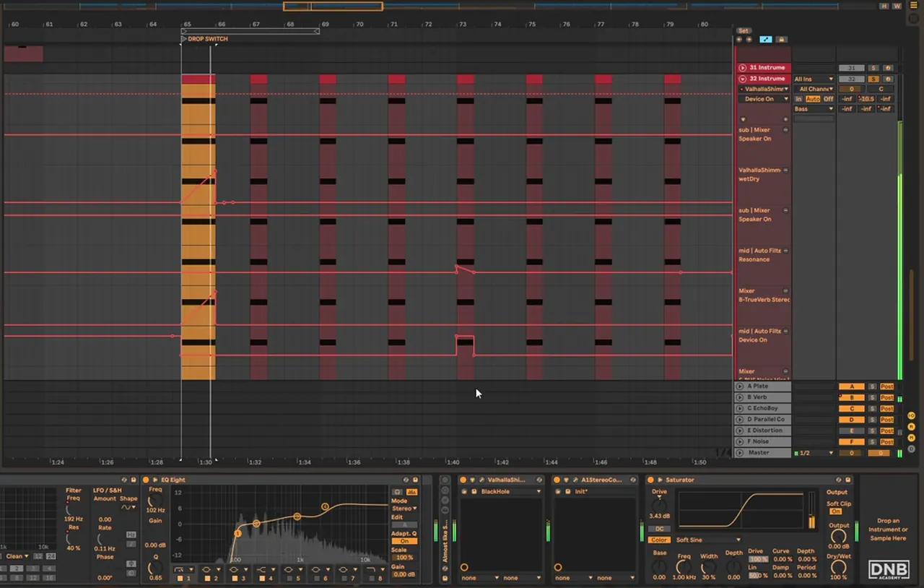Image resolution: width=924 pixels, height=588 pixels.
Task: Toggle the lock envelopes icon
Action: tap(781, 40)
